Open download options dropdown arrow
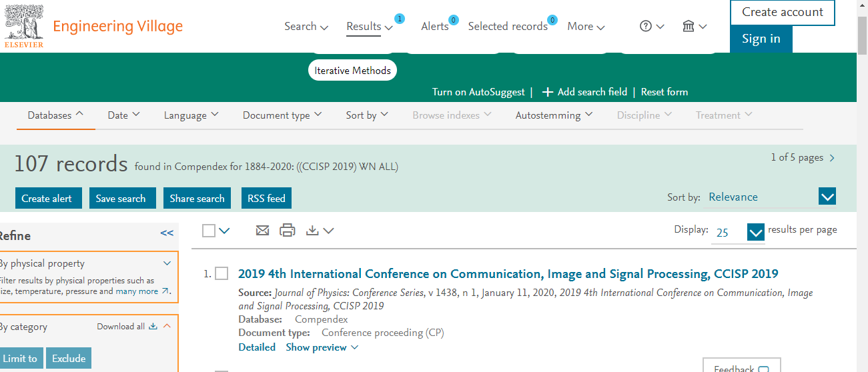The image size is (868, 372). (x=328, y=231)
